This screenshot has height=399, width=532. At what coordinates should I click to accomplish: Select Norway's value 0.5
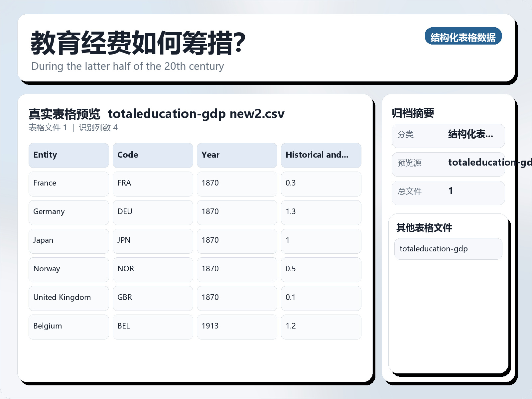(321, 269)
